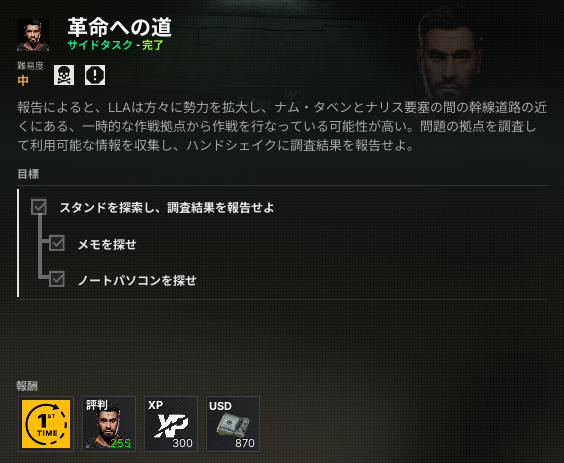Click the 中 difficulty level indicator
Viewport: 564px width, 463px height.
(x=23, y=80)
